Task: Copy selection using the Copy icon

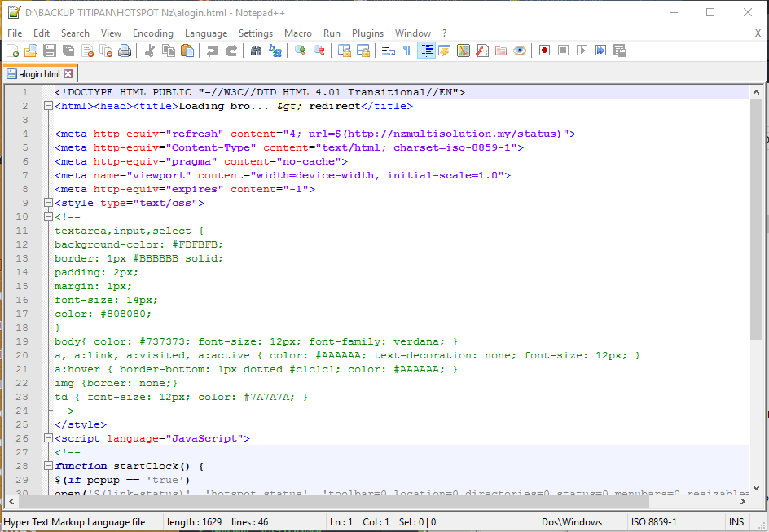Action: pyautogui.click(x=168, y=51)
